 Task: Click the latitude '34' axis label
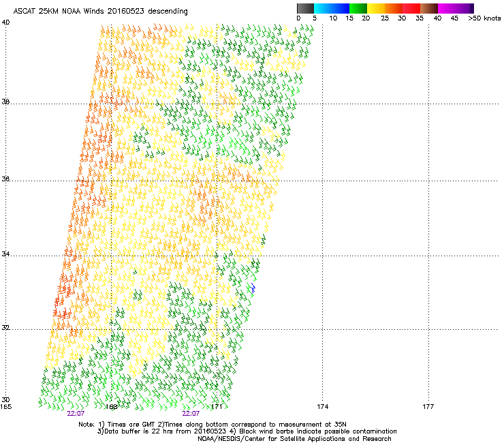pyautogui.click(x=5, y=254)
